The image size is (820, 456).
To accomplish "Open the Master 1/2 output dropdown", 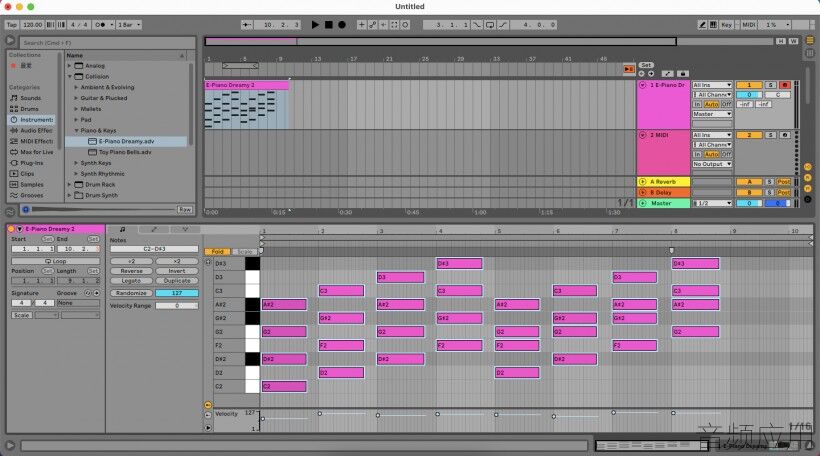I will coord(712,203).
